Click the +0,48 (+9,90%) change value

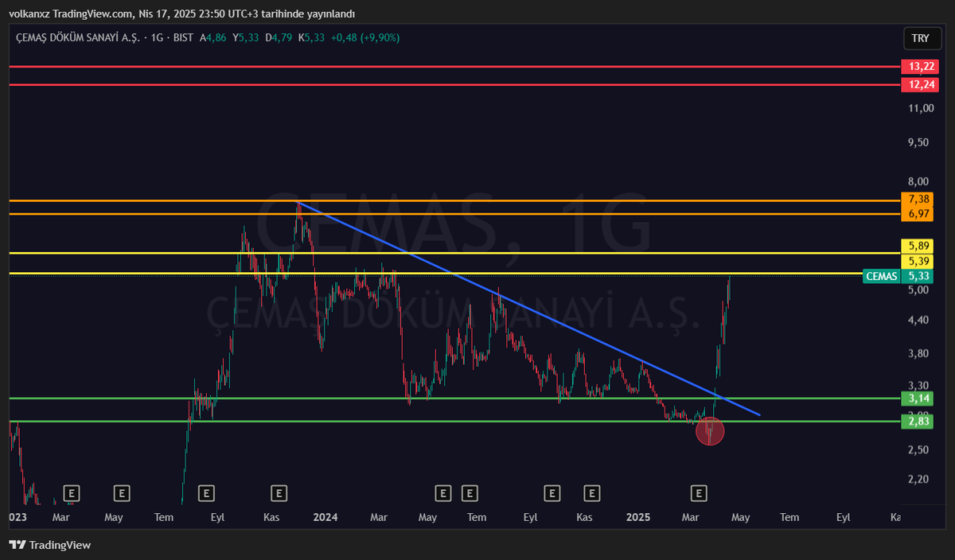365,37
